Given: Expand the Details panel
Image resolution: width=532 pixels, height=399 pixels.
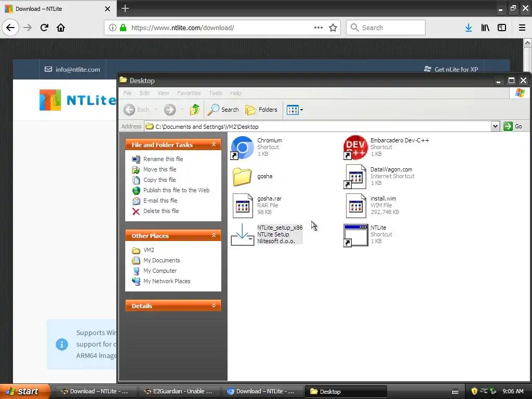Looking at the screenshot, I should (214, 305).
